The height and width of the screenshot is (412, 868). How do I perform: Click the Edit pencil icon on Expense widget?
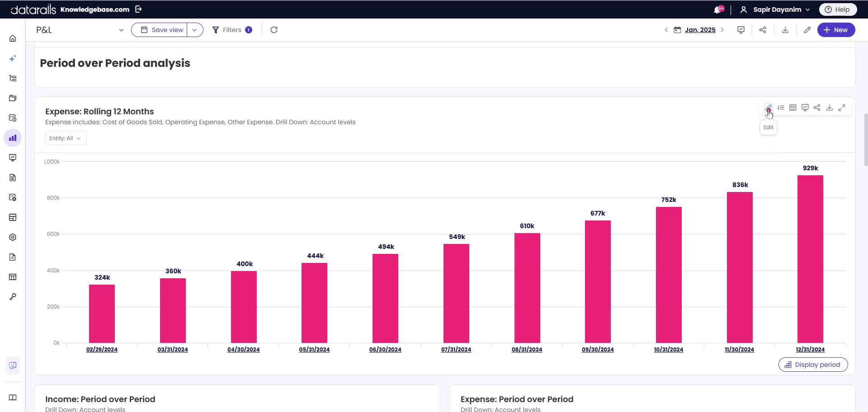[768, 108]
